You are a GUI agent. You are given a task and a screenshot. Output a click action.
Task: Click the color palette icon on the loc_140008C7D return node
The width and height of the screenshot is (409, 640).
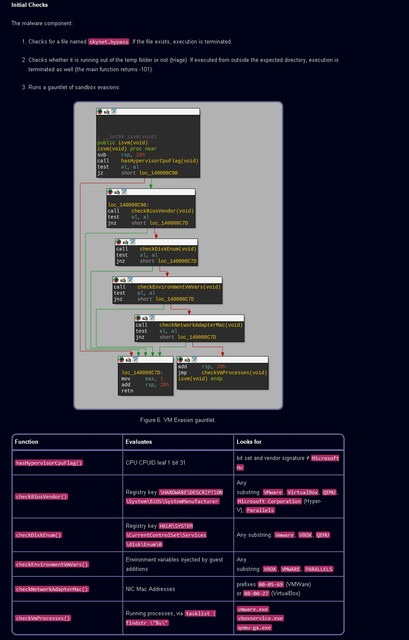[122, 360]
